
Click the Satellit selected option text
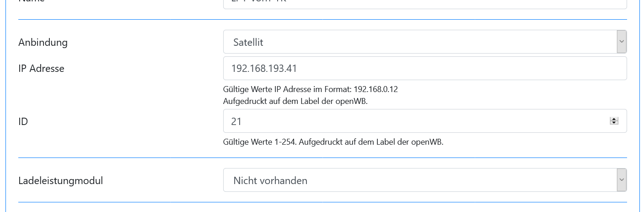pos(248,43)
